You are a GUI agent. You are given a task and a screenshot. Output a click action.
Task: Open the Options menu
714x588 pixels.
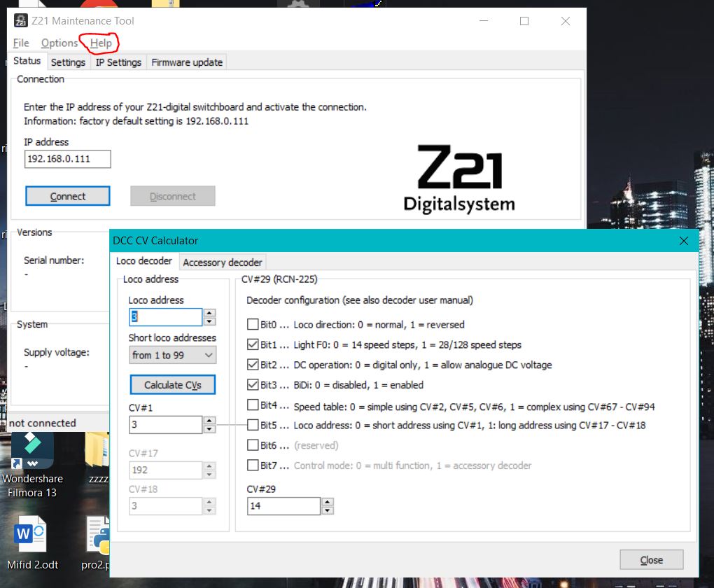tap(59, 43)
